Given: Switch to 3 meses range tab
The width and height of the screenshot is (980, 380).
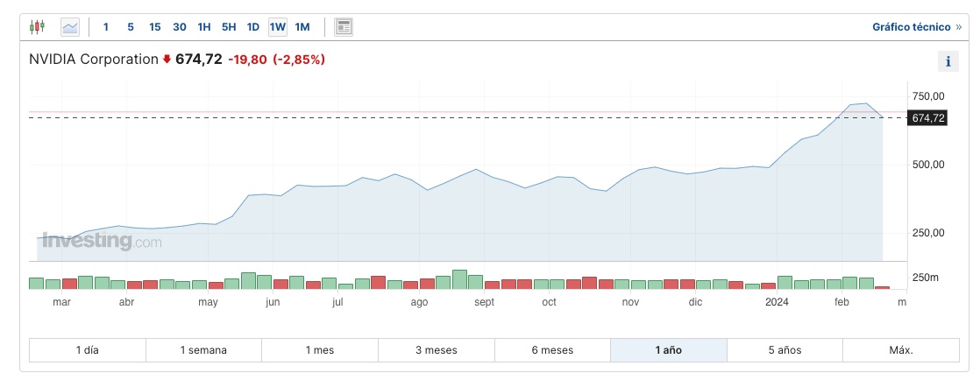Looking at the screenshot, I should (436, 350).
